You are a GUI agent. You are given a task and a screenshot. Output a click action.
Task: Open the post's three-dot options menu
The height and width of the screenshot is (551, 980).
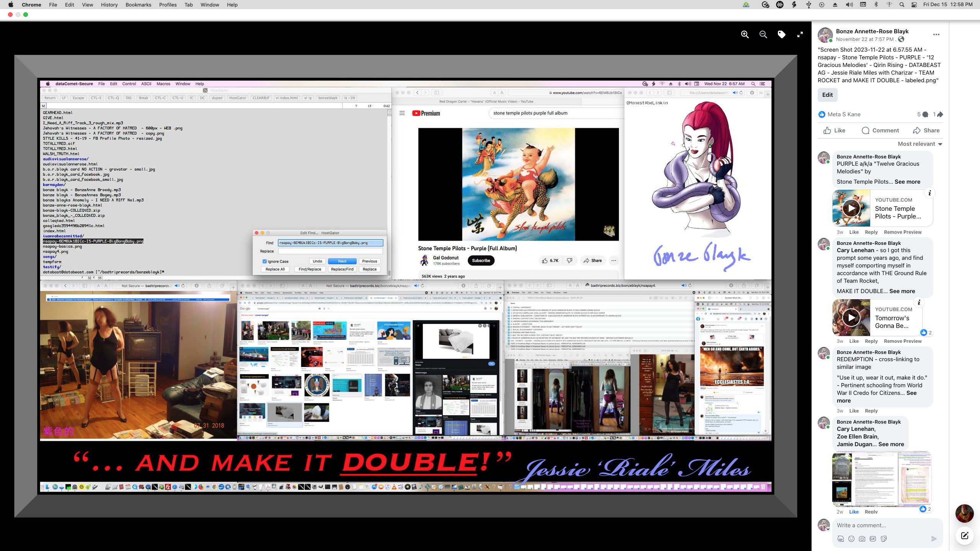tap(936, 34)
